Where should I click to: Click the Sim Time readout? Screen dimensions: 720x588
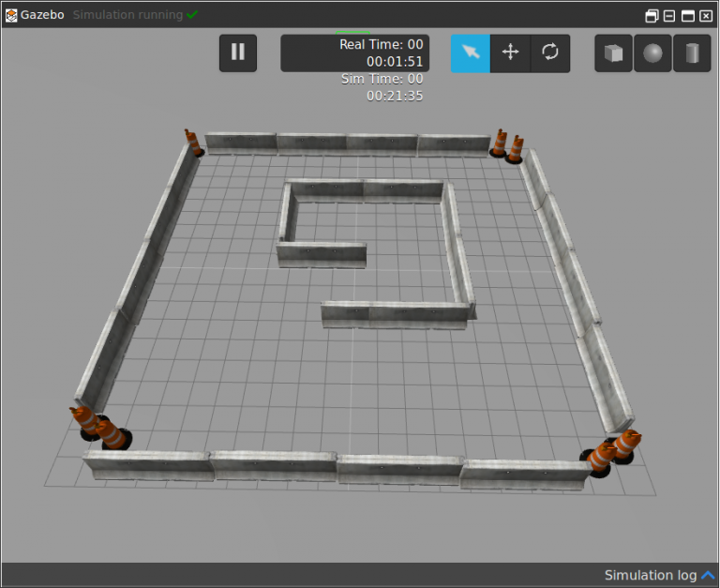pyautogui.click(x=382, y=87)
